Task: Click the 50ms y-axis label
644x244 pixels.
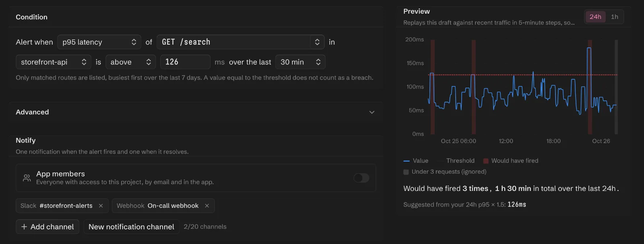Action: click(x=416, y=110)
